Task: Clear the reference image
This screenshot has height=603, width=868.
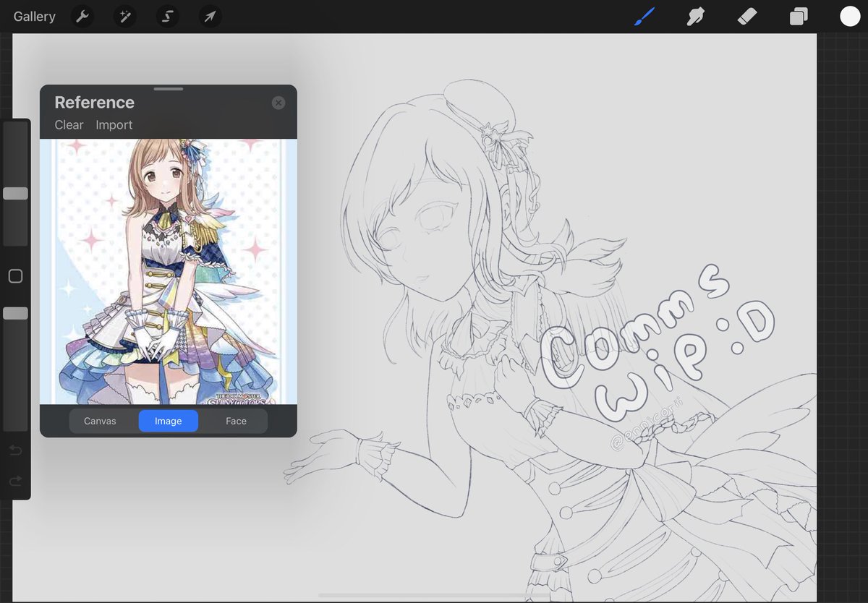Action: (x=69, y=125)
